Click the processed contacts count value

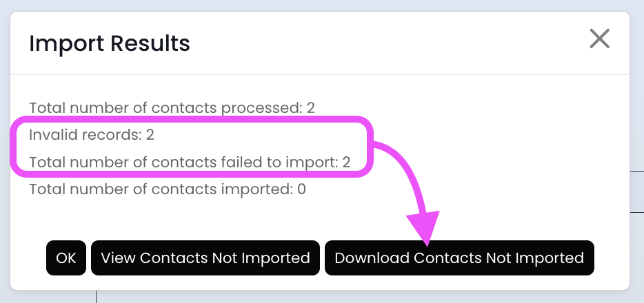(x=310, y=107)
